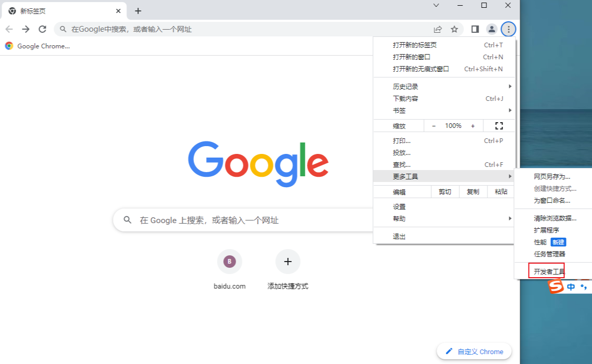592x364 pixels.
Task: Click the 100% zoom value
Action: pos(453,126)
